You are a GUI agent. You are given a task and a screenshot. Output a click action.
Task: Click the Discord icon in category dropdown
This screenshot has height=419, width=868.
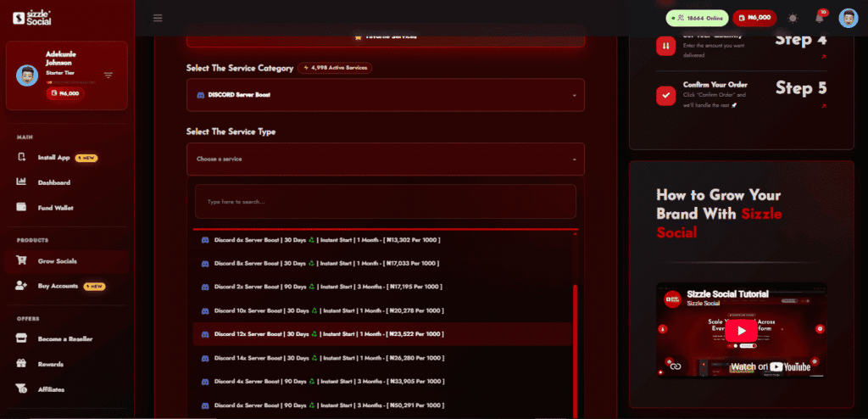[200, 95]
